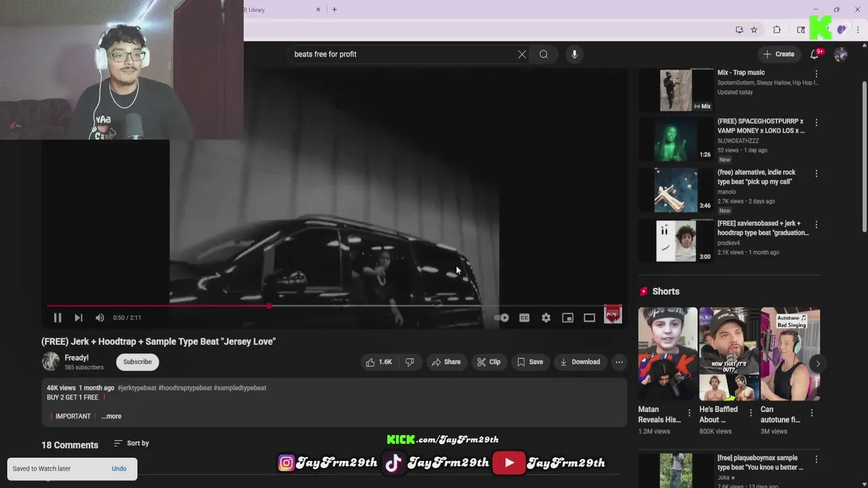
Task: Toggle closed captions on the video
Action: 524,318
